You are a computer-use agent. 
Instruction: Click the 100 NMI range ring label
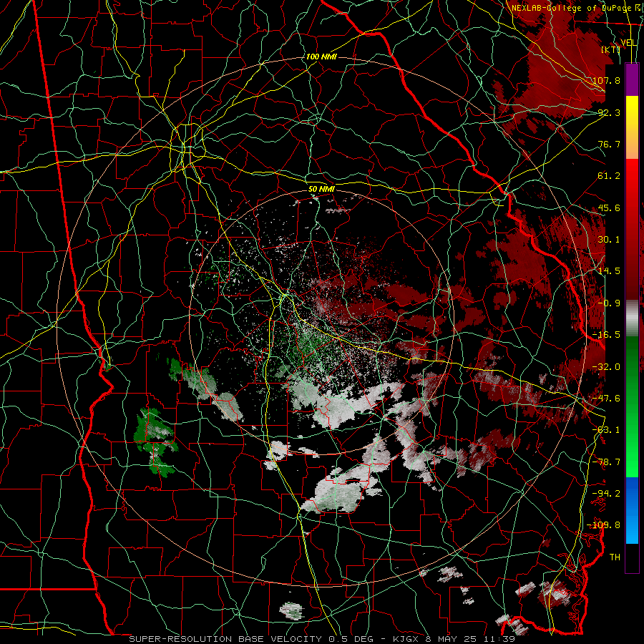click(321, 57)
